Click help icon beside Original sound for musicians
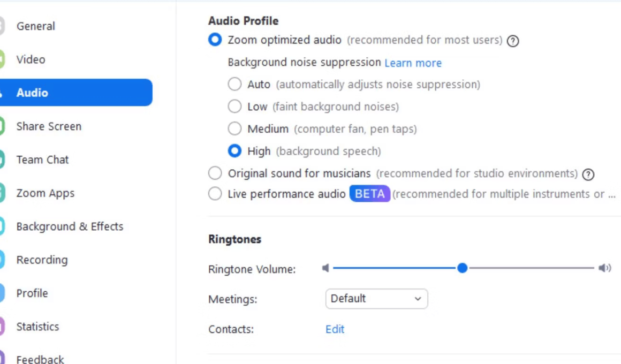621x364 pixels. coord(588,175)
